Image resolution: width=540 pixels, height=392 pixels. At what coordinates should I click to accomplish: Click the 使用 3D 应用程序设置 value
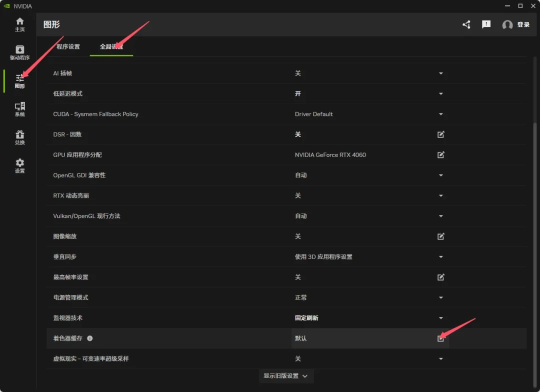coord(323,256)
